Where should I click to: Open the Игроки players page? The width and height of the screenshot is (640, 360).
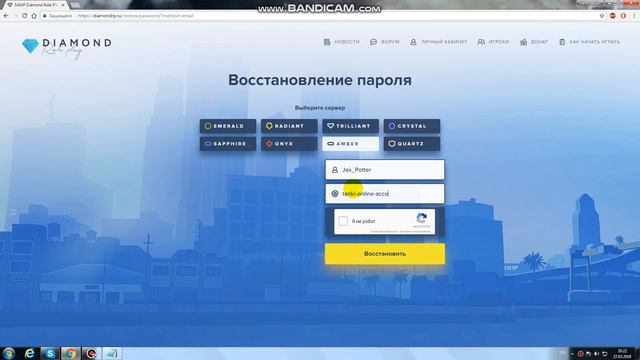(x=493, y=42)
